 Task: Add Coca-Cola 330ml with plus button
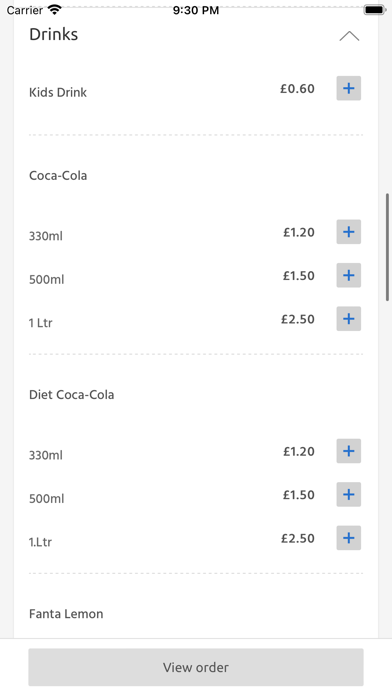point(348,232)
